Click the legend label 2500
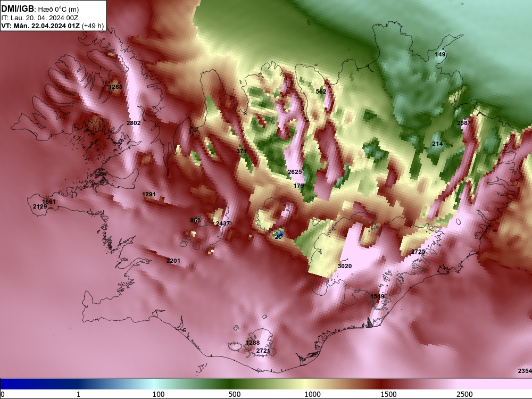Screen dimensions: 532x399 [x=464, y=394]
